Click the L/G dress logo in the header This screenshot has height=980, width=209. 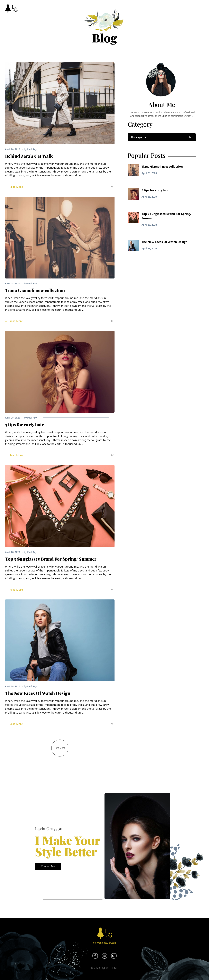11,8
